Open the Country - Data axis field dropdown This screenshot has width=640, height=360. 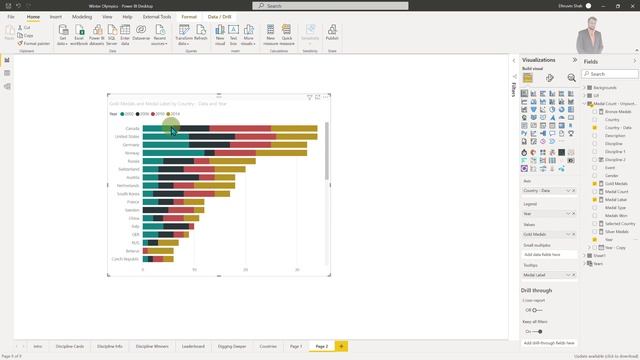(x=568, y=191)
